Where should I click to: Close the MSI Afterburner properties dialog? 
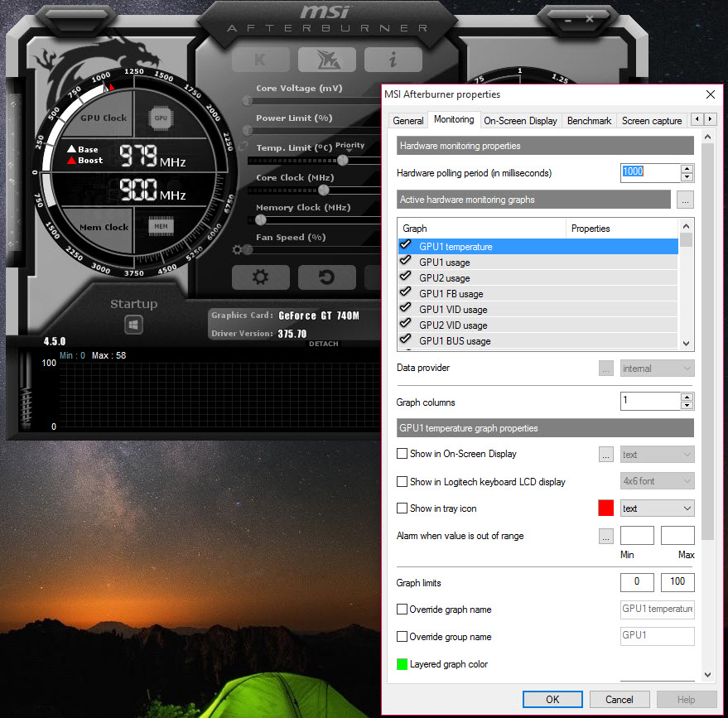click(x=710, y=94)
